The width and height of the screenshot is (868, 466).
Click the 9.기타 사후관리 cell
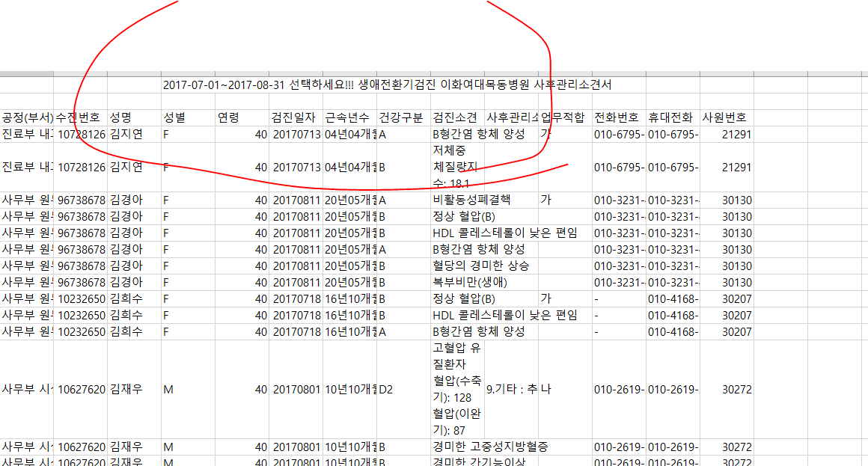511,389
